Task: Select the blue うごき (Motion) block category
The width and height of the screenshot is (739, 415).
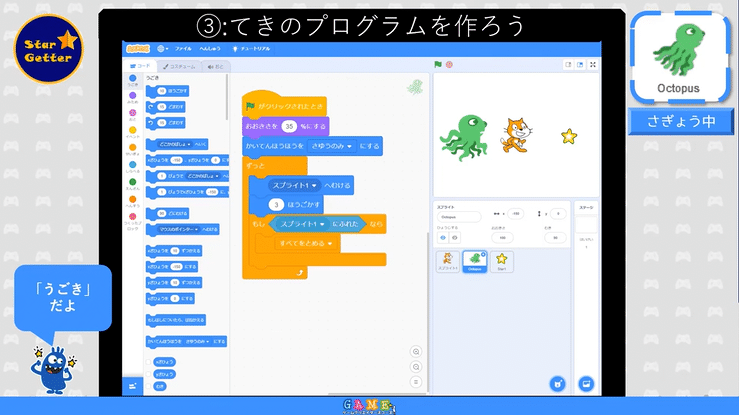Action: tap(133, 81)
